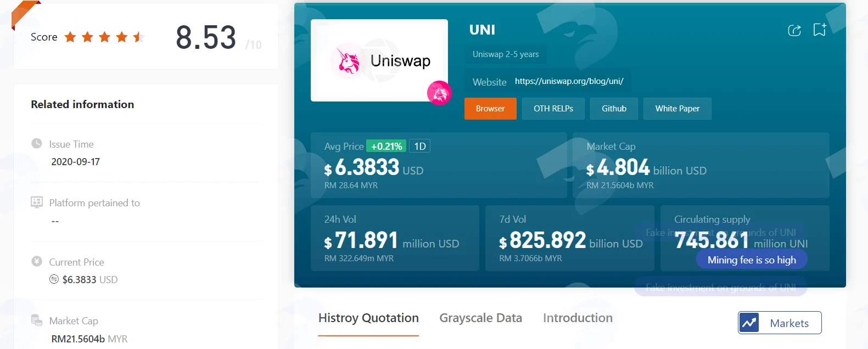Switch to the Grayscale Data tab
The width and height of the screenshot is (868, 349).
pos(480,318)
